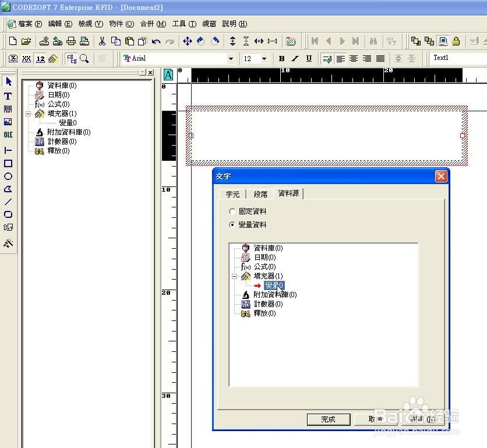Align text right
The width and height of the screenshot is (487, 448).
(x=367, y=58)
